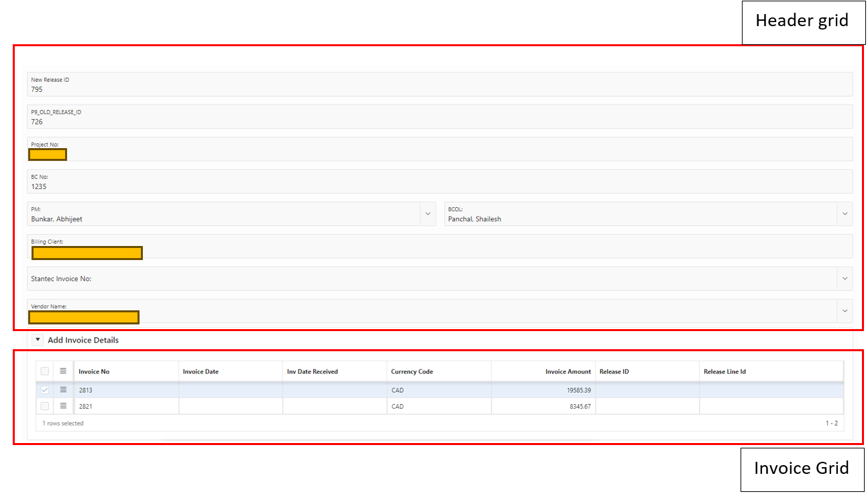
Task: Open the row actions menu for invoice 2821
Action: tap(62, 406)
